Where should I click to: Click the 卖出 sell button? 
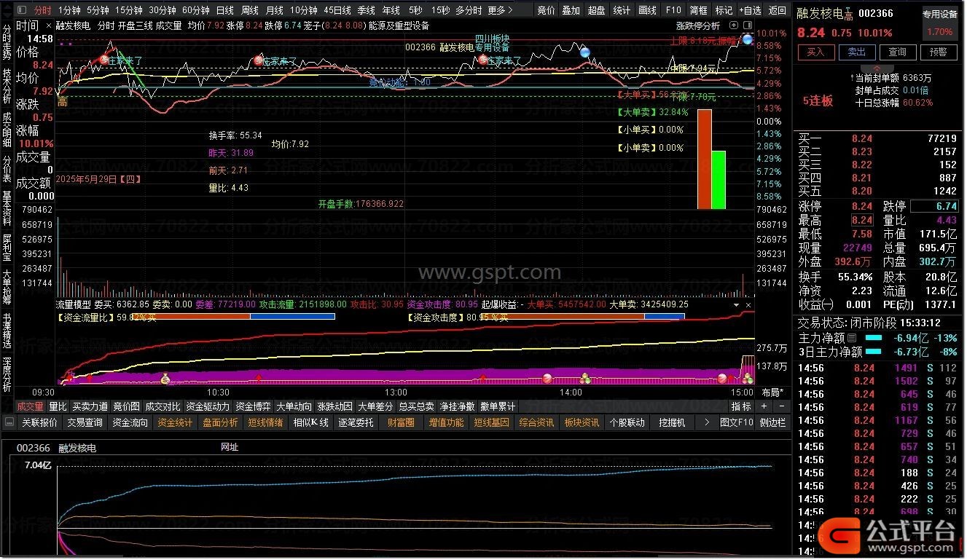click(x=856, y=52)
